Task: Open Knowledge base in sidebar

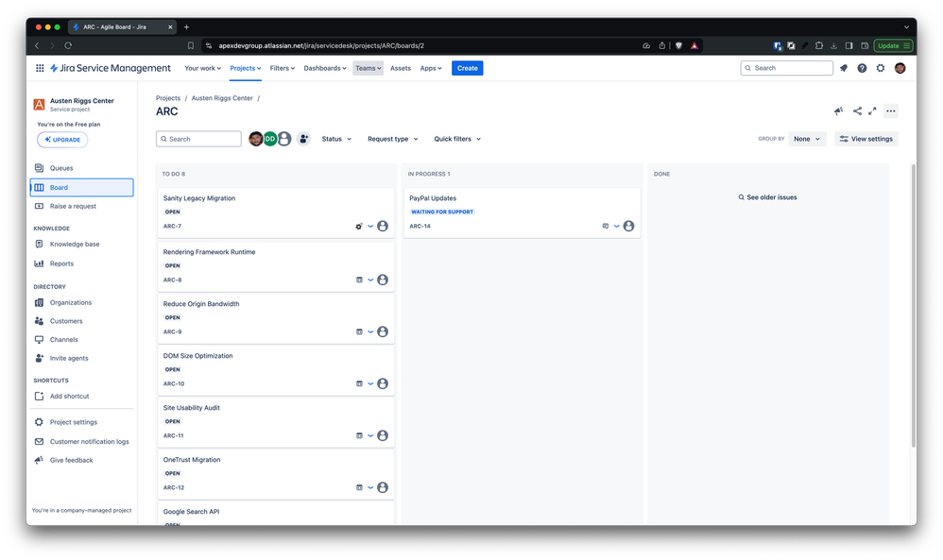Action: point(82,244)
